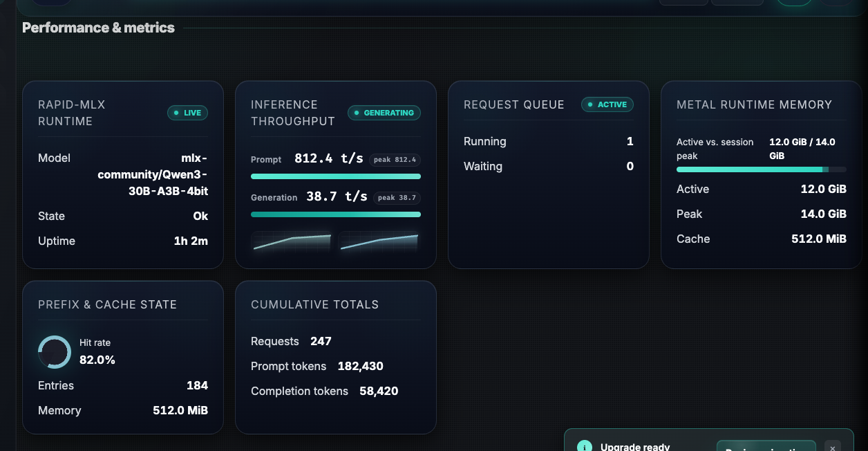Viewport: 868px width, 451px height.
Task: Click the LIVE status badge
Action: tap(187, 113)
